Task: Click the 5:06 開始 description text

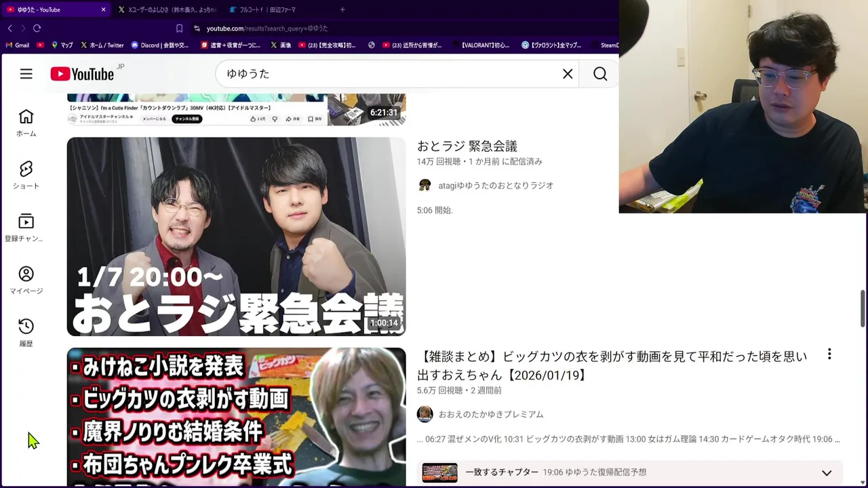Action: (435, 210)
